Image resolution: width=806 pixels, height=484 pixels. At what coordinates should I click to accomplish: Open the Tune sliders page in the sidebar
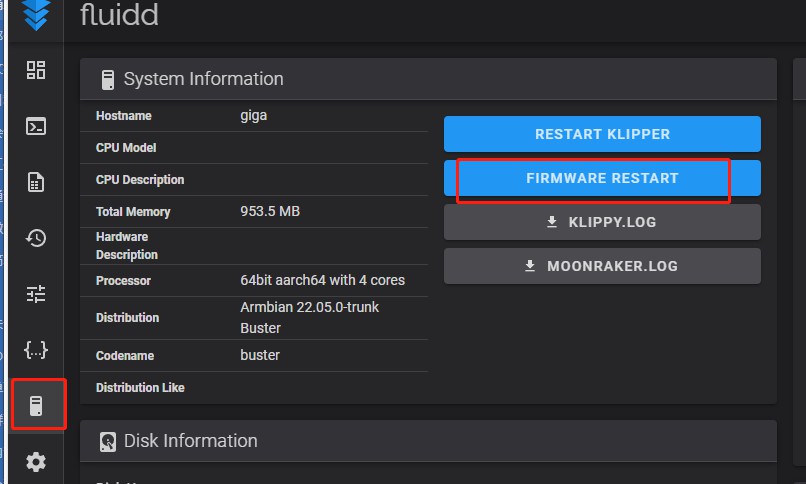point(36,294)
